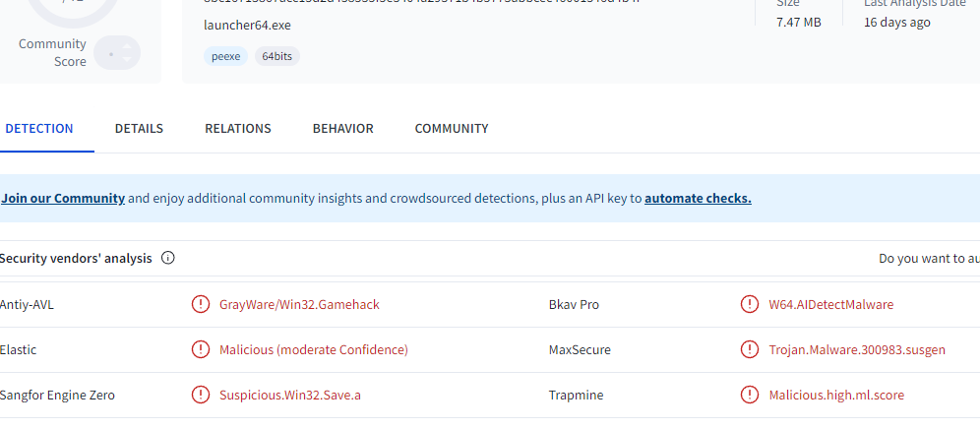Open the DETECTION tab
The image size is (980, 429).
[38, 128]
